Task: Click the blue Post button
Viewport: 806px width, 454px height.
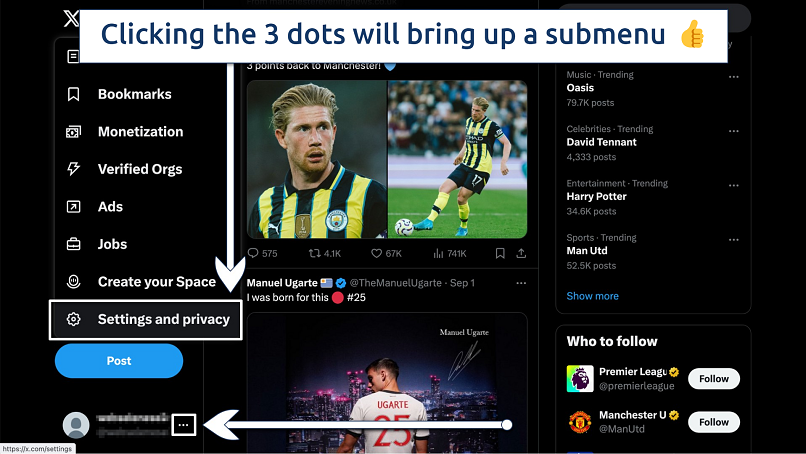Action: pos(119,361)
